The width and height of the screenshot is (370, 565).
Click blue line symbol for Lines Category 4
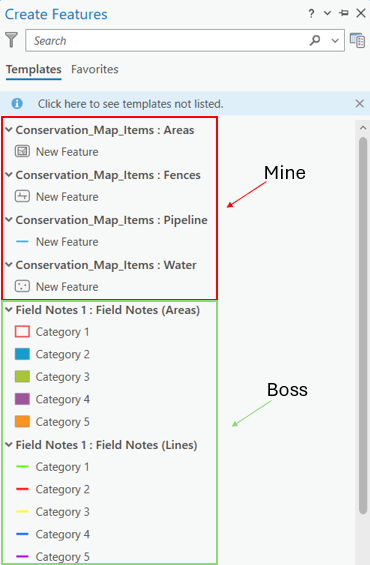click(x=22, y=534)
